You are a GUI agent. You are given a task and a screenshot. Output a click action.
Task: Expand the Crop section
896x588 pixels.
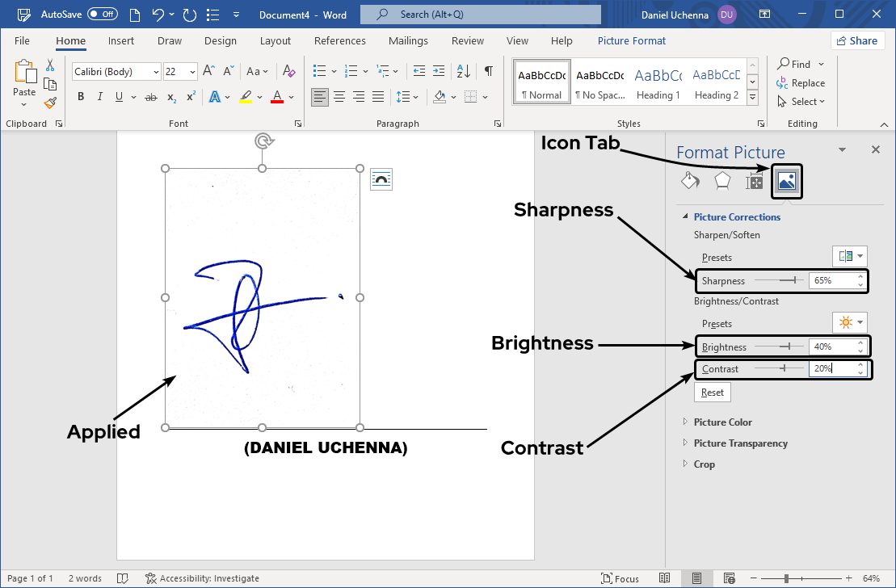pyautogui.click(x=703, y=464)
